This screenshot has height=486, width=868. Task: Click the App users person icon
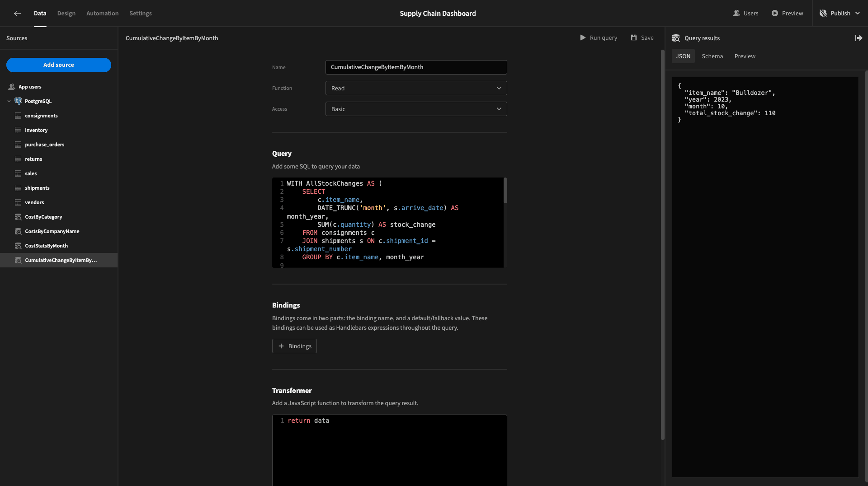(x=12, y=87)
